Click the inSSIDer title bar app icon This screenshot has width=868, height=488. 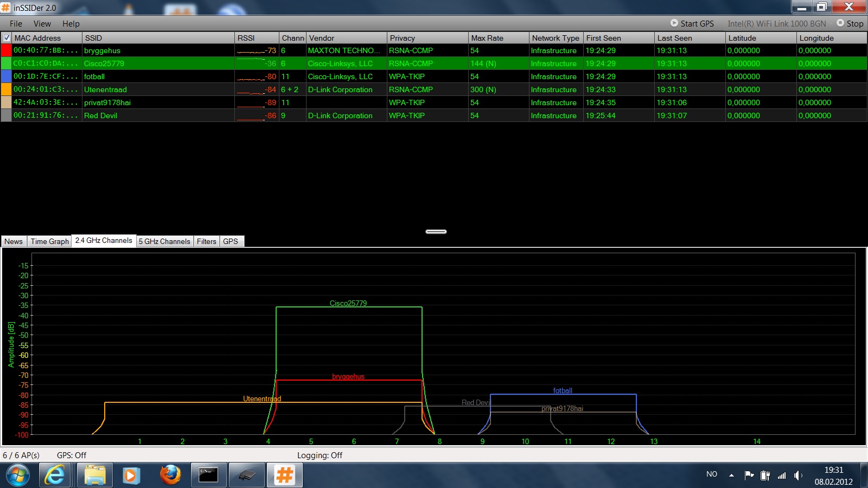[6, 8]
